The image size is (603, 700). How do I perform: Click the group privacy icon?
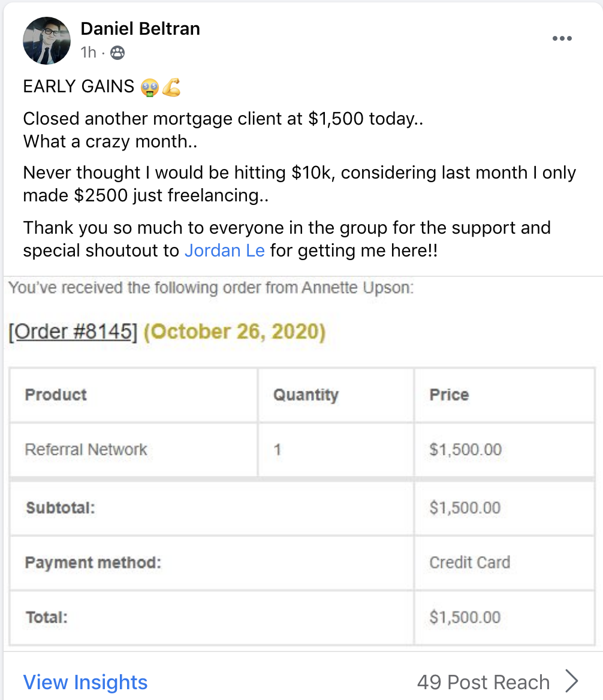click(x=117, y=53)
